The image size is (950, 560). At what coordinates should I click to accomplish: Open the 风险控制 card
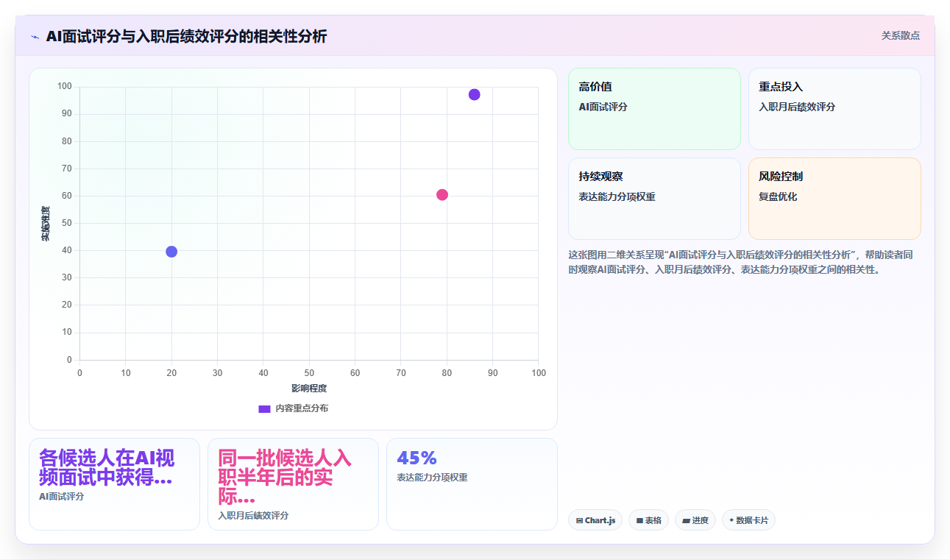pos(834,199)
